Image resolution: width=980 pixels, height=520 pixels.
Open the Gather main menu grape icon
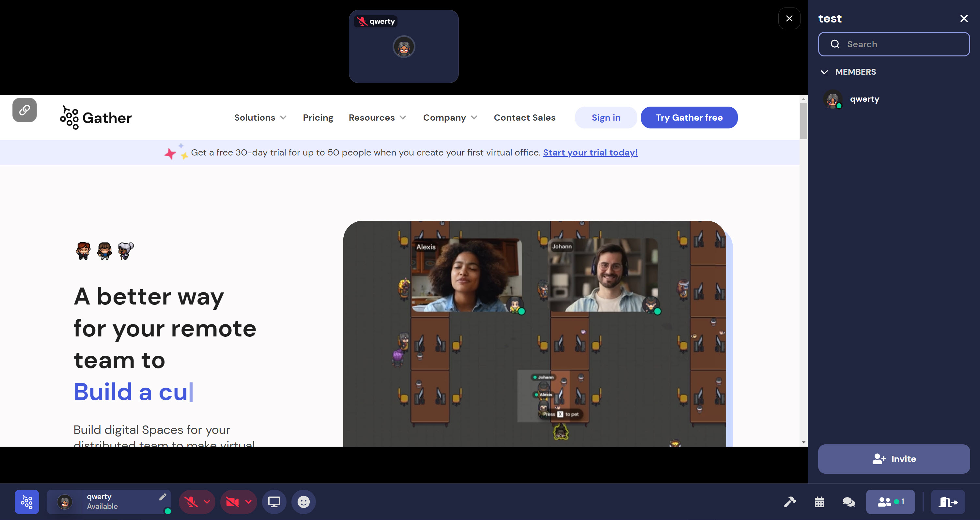coord(27,502)
